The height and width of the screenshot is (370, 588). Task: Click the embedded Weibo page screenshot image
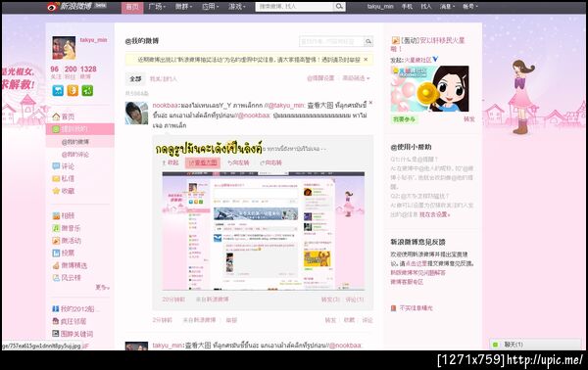[x=263, y=231]
